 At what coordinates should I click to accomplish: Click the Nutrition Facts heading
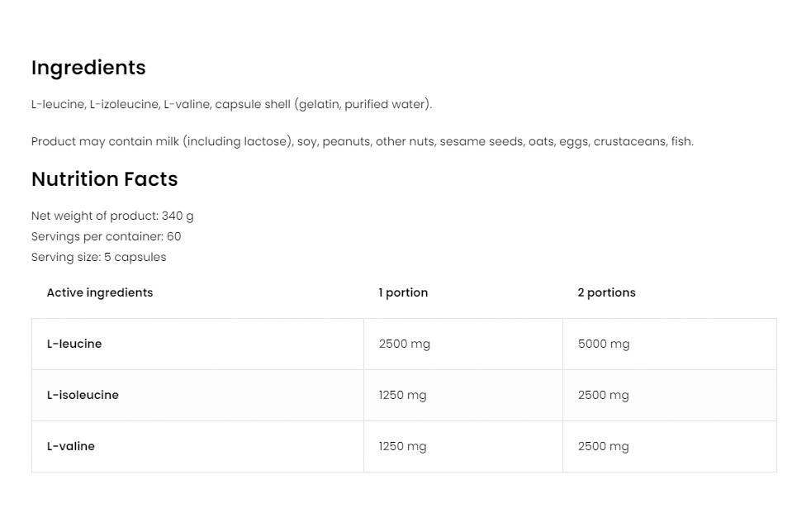pyautogui.click(x=104, y=179)
